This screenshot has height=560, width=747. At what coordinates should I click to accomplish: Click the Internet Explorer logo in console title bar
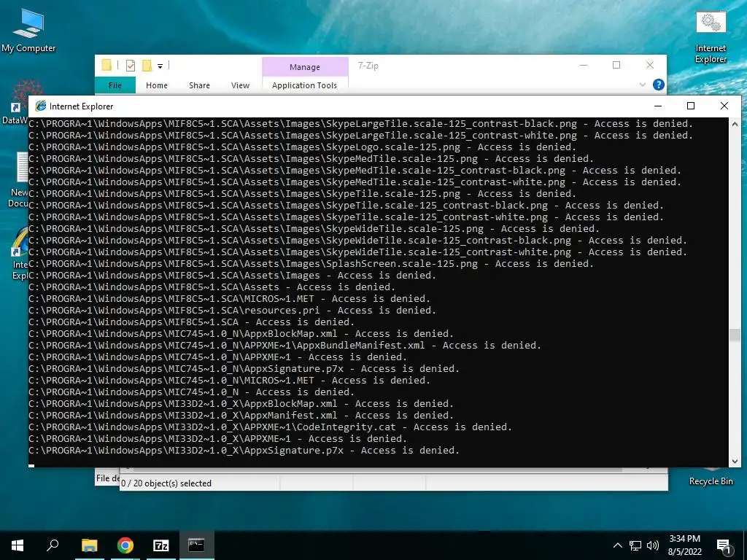(41, 106)
